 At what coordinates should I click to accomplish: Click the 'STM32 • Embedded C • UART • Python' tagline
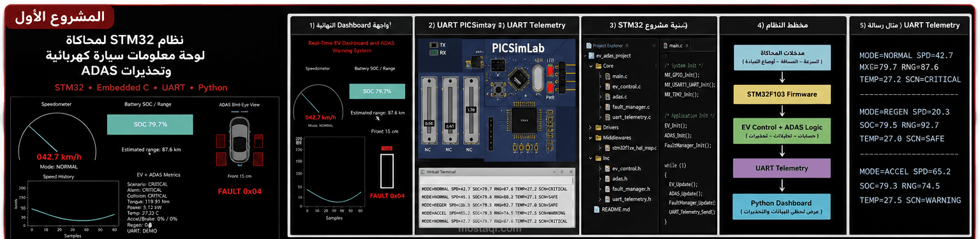click(x=141, y=88)
